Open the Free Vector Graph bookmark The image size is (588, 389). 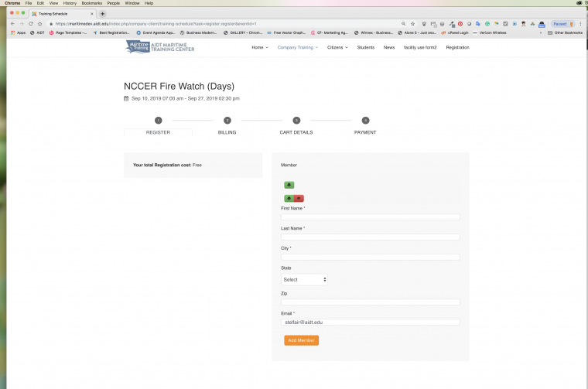(x=286, y=32)
